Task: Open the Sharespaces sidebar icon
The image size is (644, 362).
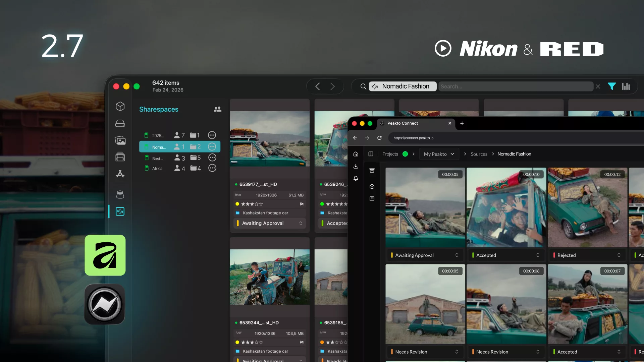Action: [120, 212]
